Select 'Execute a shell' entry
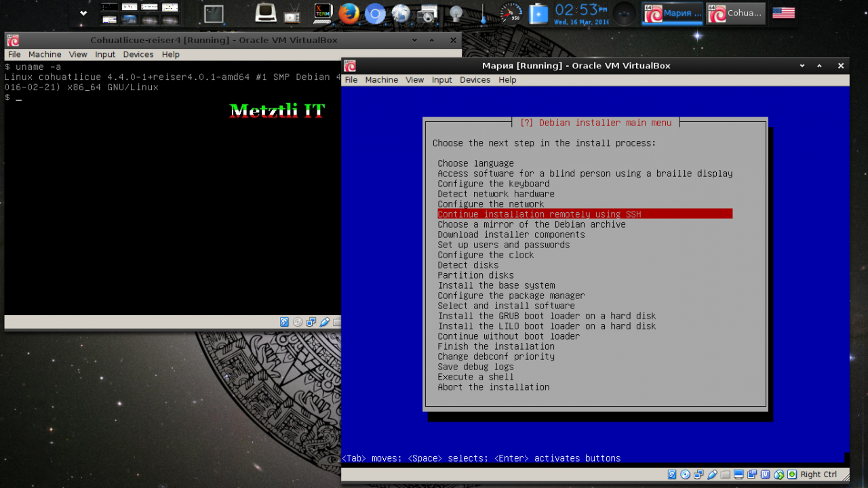The height and width of the screenshot is (488, 868). (476, 377)
